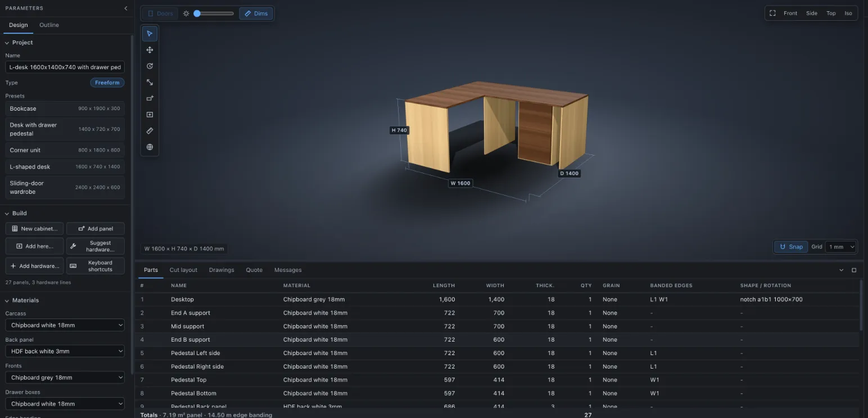This screenshot has width=868, height=418.
Task: Toggle the Doors visibility button
Action: tap(160, 13)
